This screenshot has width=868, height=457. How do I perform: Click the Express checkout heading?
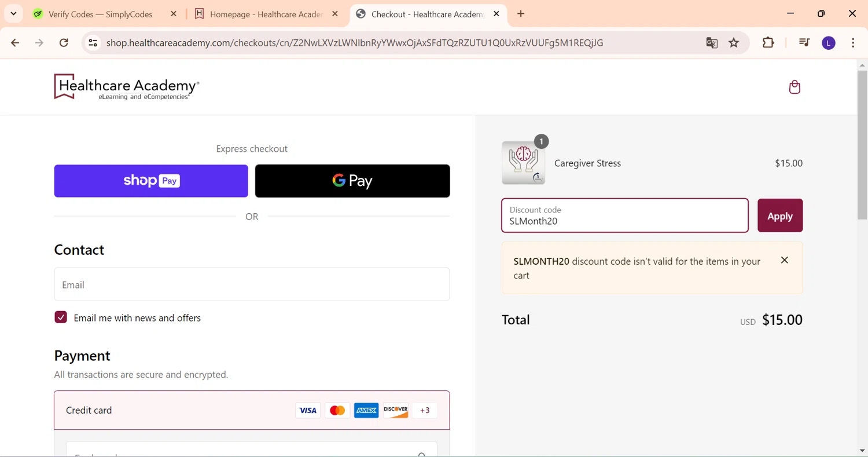(252, 149)
